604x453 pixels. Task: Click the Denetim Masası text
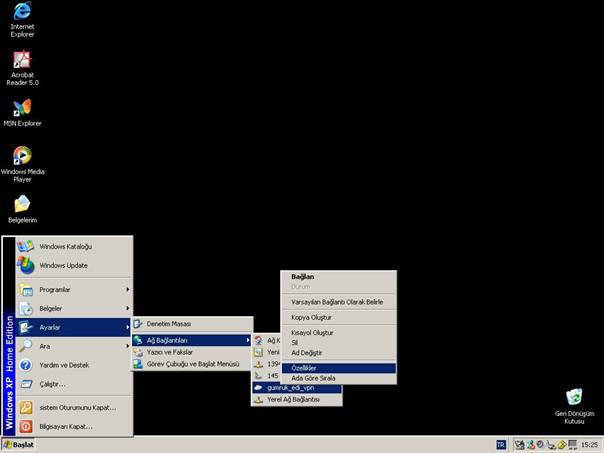pyautogui.click(x=169, y=324)
